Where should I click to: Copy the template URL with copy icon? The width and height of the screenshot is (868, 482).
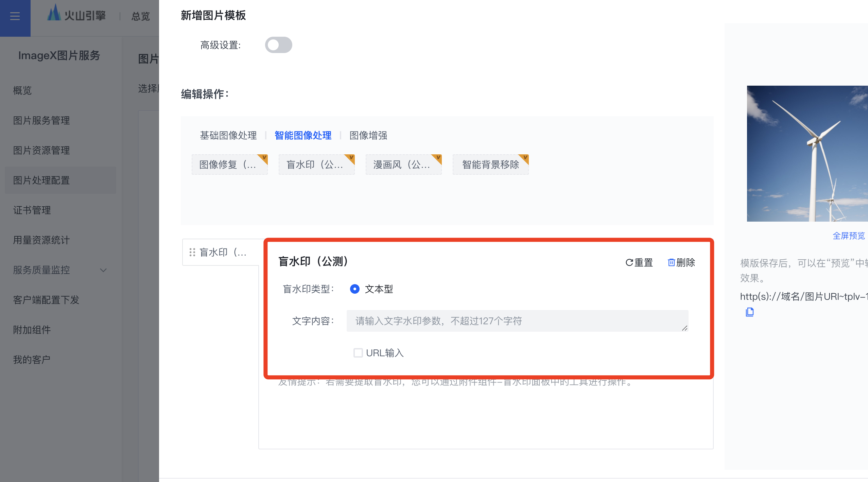point(750,312)
